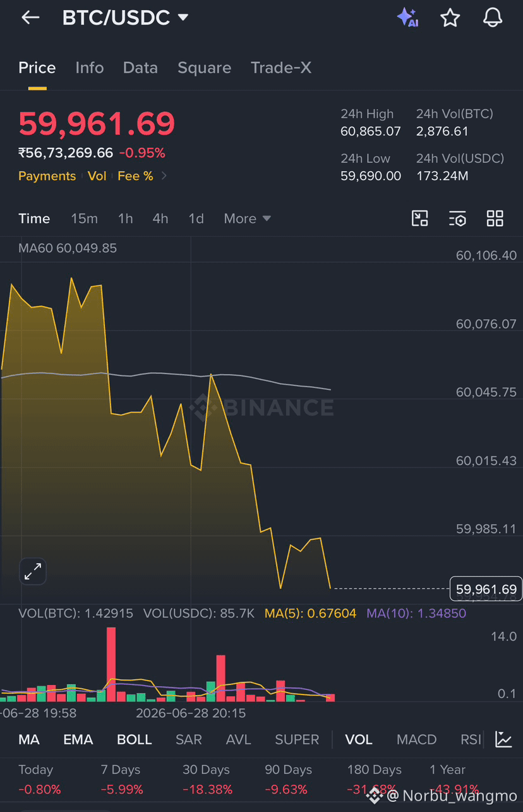Viewport: 523px width, 812px height.
Task: Click the 59,961.69 current price tag on axis
Action: (x=486, y=590)
